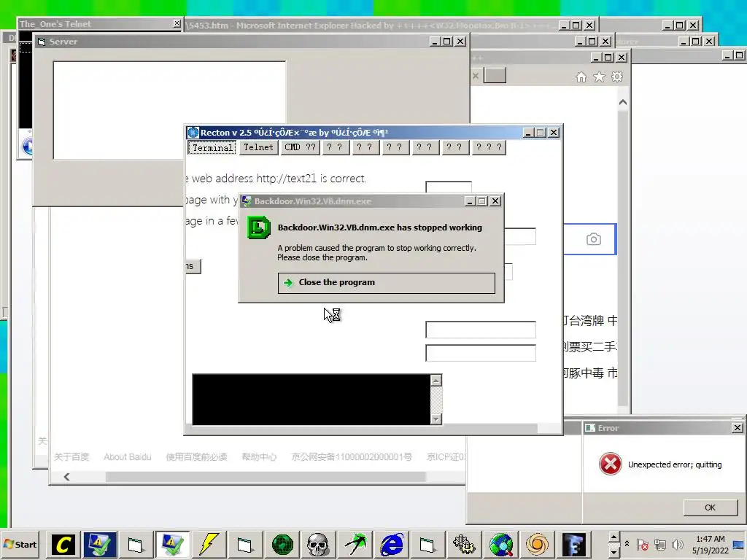Click the 'http://text21 is correct' text
This screenshot has width=747, height=560.
pos(311,179)
